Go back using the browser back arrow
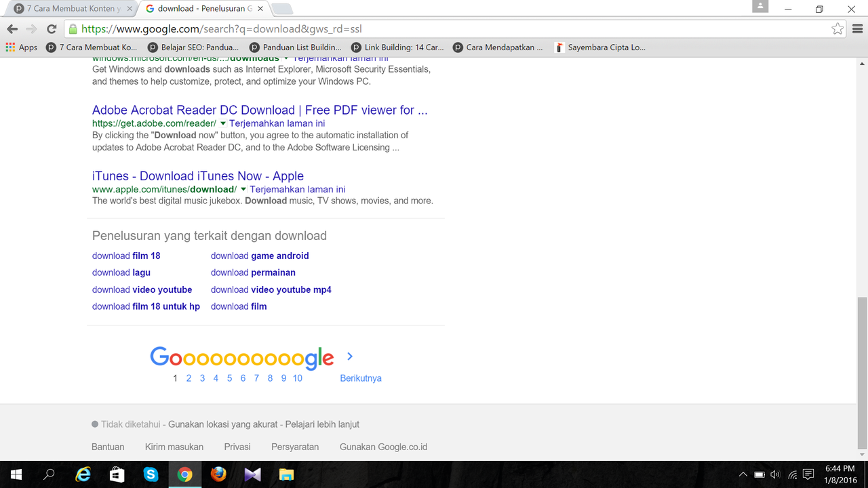 coord(12,29)
